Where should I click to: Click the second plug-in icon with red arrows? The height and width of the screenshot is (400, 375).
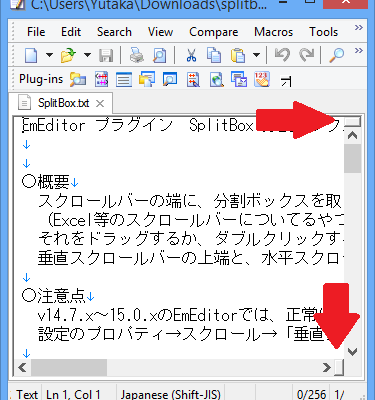[x=101, y=80]
